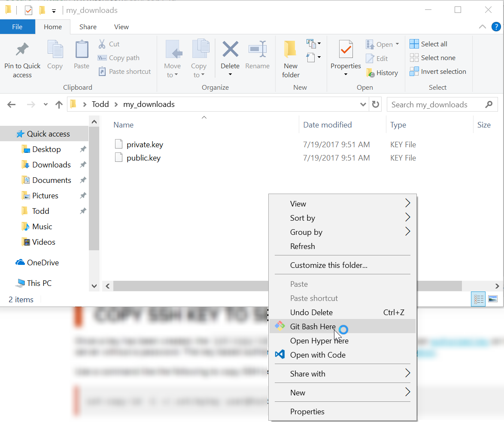Click the History icon in Open group

[370, 73]
